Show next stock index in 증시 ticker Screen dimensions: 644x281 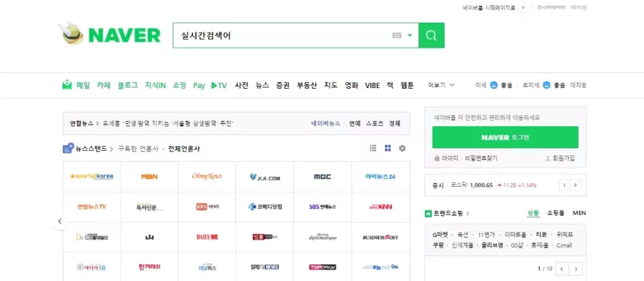coord(575,185)
